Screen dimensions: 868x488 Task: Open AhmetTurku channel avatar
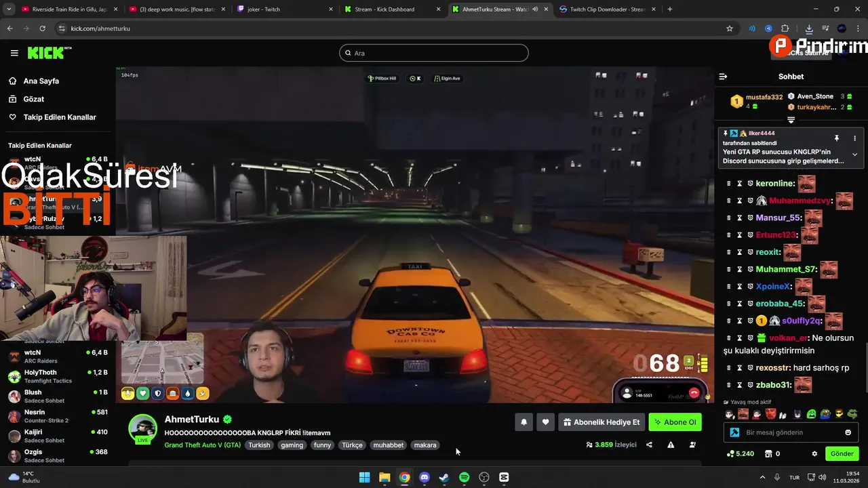(x=143, y=428)
